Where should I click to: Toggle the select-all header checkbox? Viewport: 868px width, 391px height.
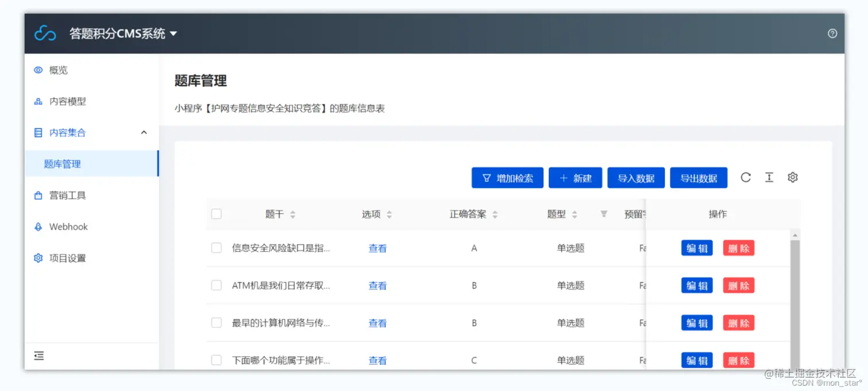coord(216,214)
